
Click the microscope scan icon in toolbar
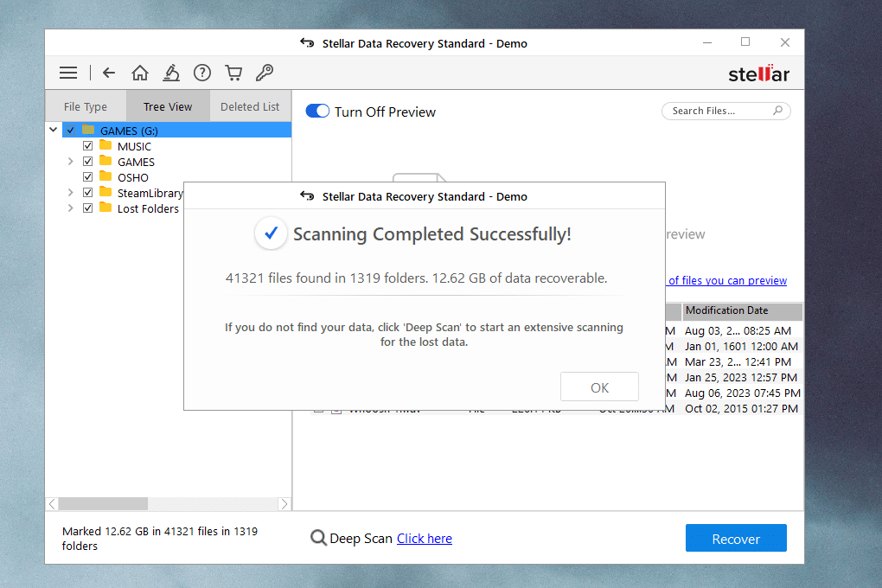point(171,73)
